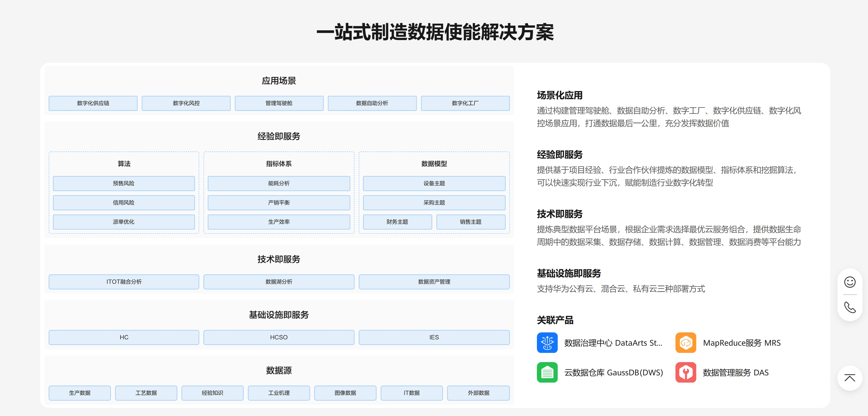Viewport: 868px width, 416px height.
Task: Click the 销售主题 data model box
Action: [471, 221]
